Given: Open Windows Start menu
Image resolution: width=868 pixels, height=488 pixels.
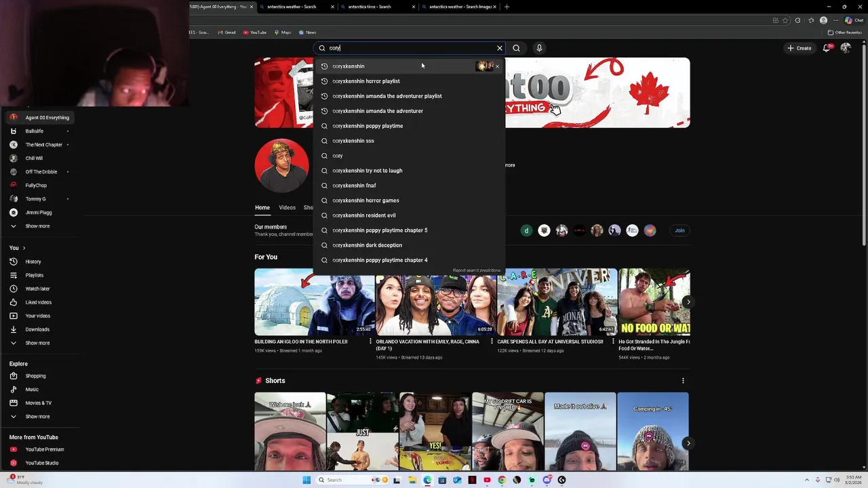Looking at the screenshot, I should (x=307, y=480).
